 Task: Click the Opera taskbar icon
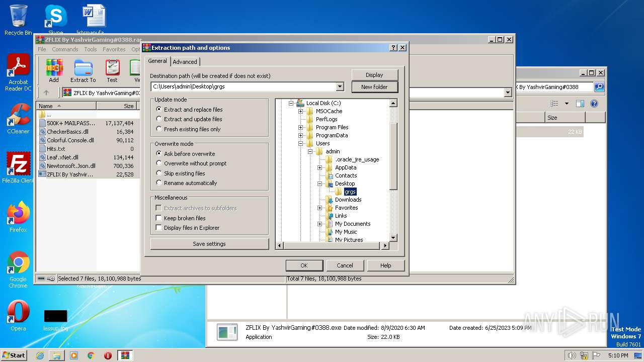108,355
